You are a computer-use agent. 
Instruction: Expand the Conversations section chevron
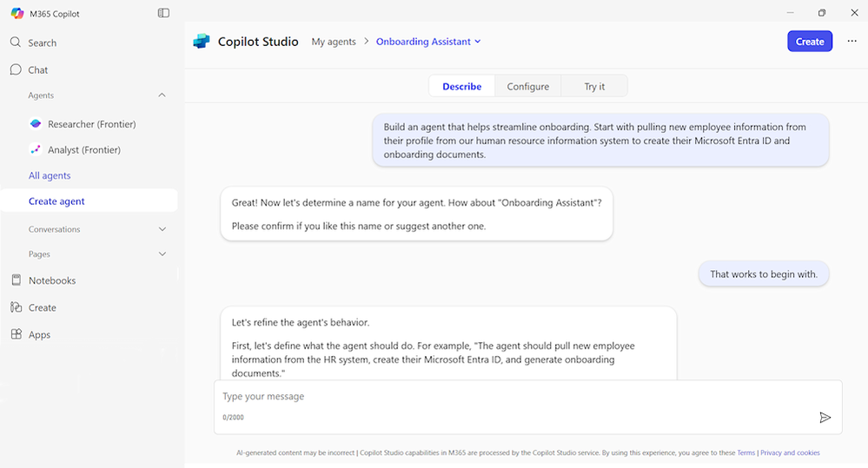[x=162, y=229]
